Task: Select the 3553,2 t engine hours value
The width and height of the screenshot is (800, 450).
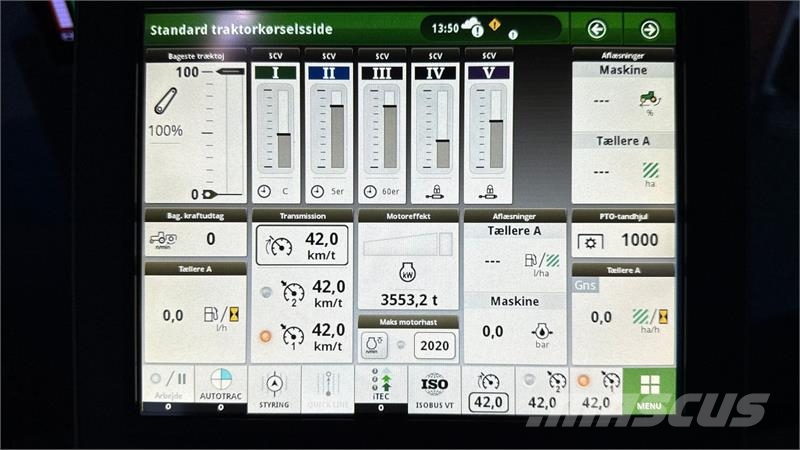Action: pyautogui.click(x=409, y=300)
